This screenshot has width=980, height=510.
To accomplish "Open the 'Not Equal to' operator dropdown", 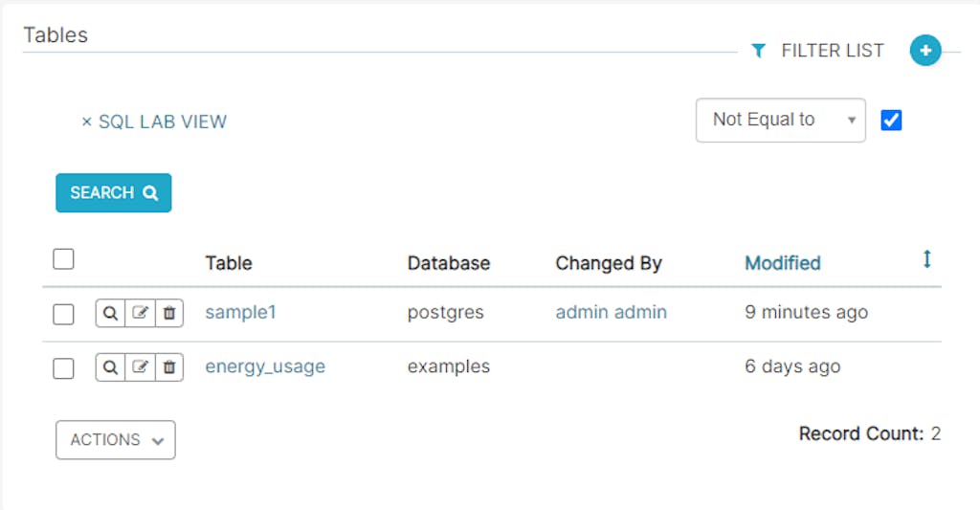I will pyautogui.click(x=780, y=121).
